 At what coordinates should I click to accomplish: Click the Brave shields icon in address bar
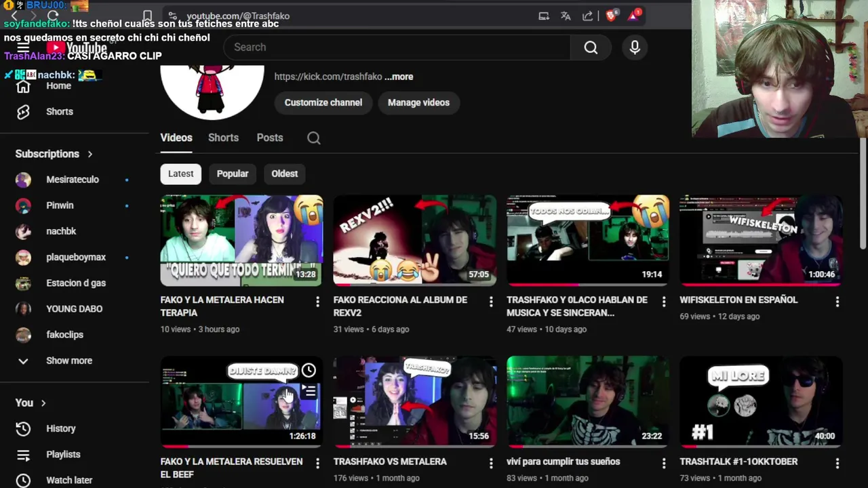[x=611, y=16]
